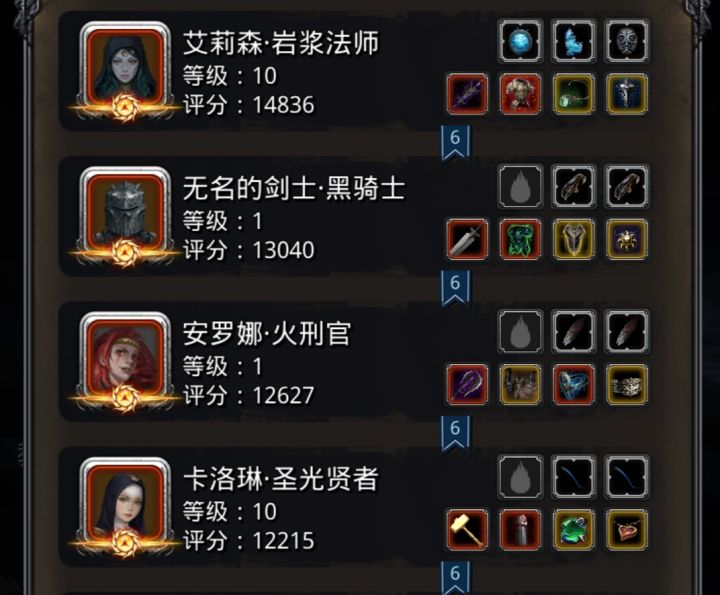
Task: Open the helmet portrait of 无名的剑士·黑骑士
Action: click(125, 214)
